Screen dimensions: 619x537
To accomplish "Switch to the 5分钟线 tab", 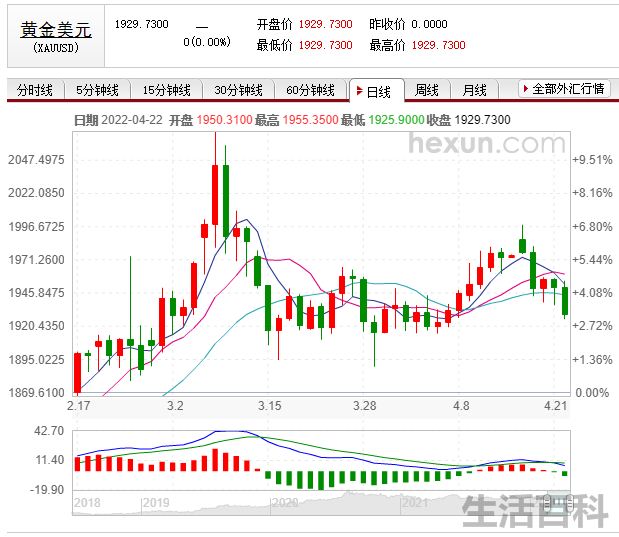I will [98, 90].
